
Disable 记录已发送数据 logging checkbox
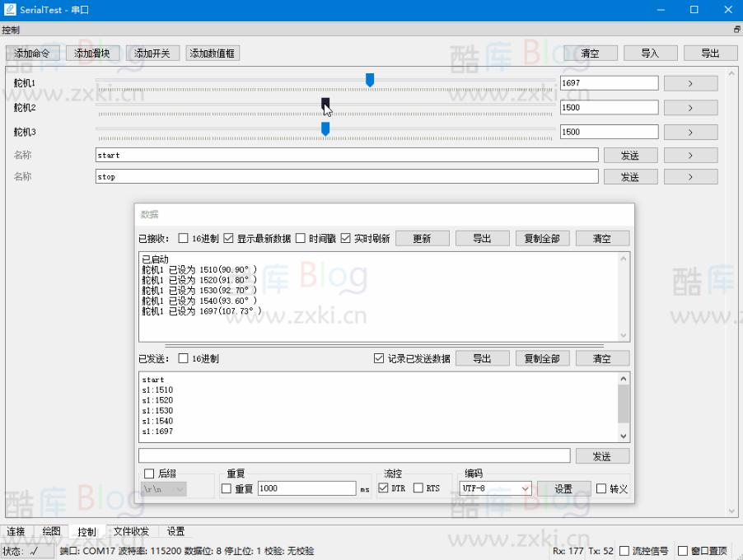[376, 358]
